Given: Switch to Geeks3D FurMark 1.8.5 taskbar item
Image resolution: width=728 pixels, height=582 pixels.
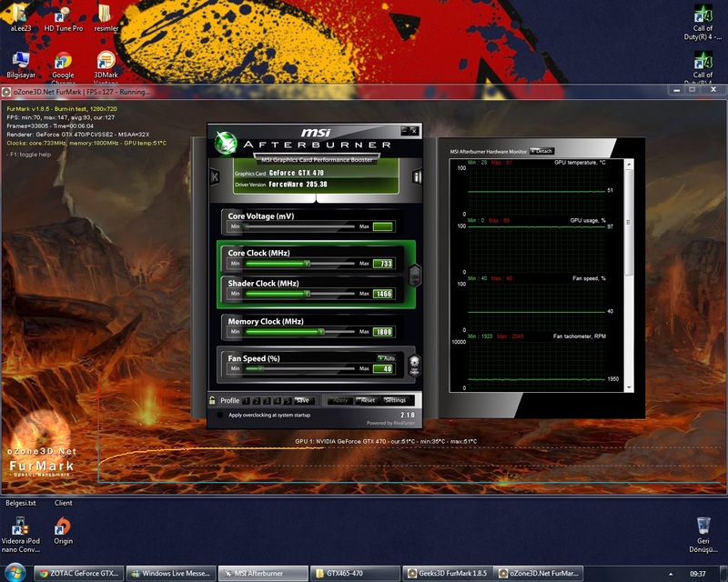Looking at the screenshot, I should pos(447,573).
